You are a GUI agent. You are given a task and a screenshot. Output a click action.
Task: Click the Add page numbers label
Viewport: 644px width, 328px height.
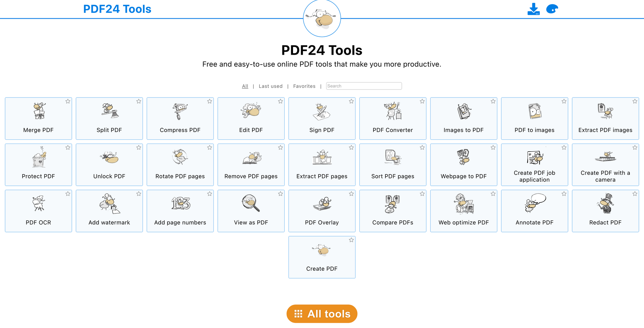(180, 223)
